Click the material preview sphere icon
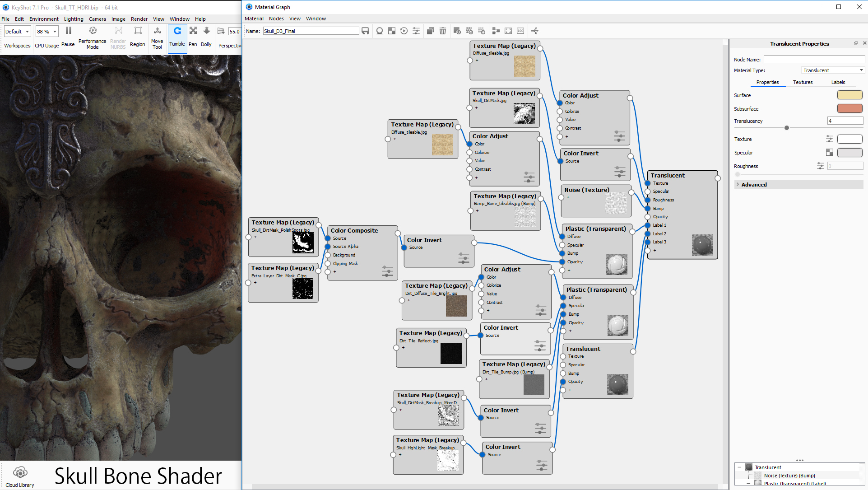 [380, 31]
